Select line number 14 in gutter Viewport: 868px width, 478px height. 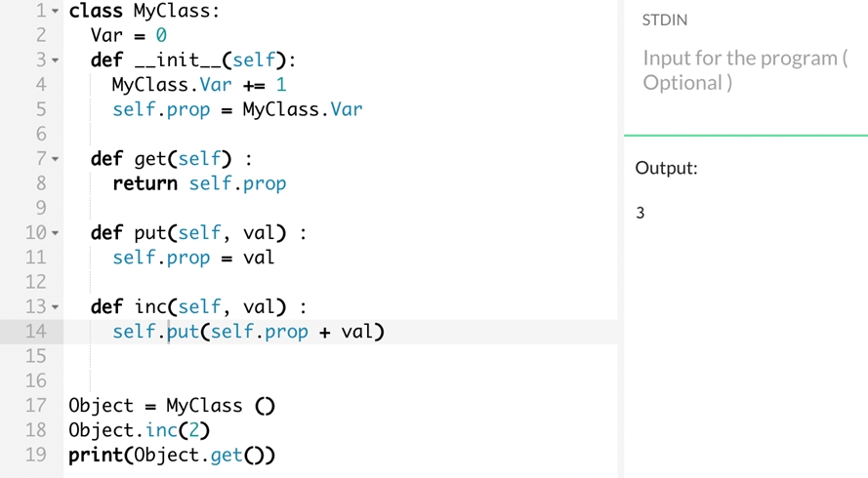pyautogui.click(x=35, y=332)
